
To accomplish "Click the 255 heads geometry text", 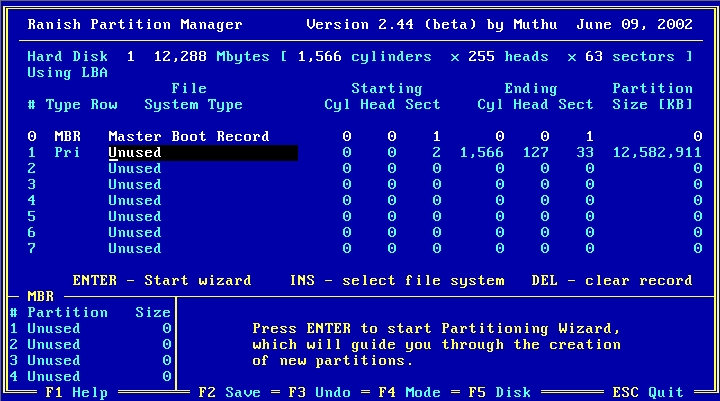I will coord(508,56).
